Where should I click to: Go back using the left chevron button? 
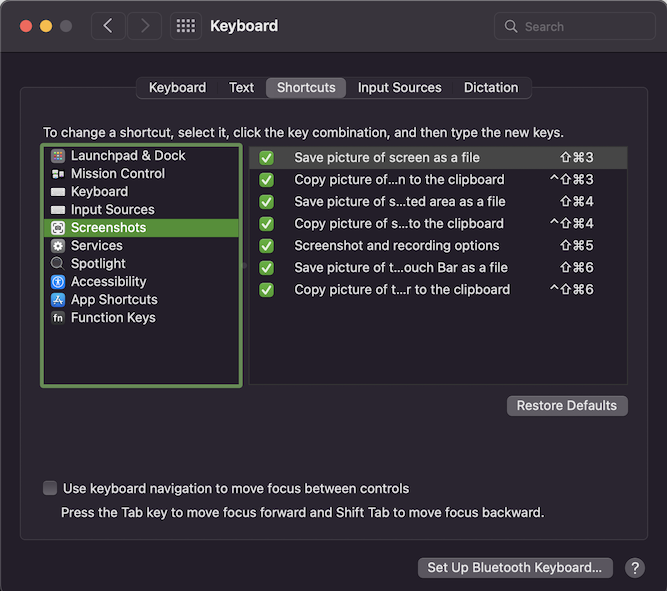point(108,26)
